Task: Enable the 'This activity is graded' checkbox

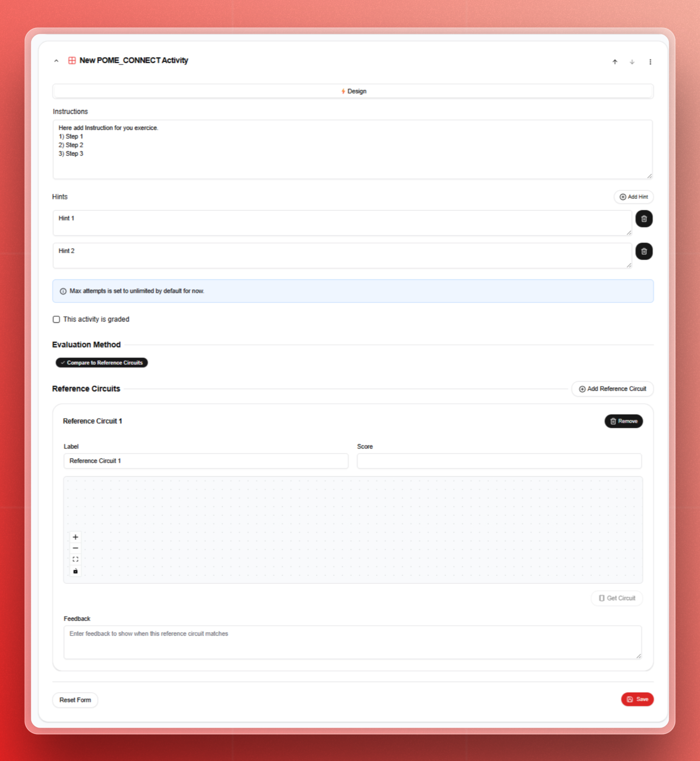Action: [x=56, y=319]
